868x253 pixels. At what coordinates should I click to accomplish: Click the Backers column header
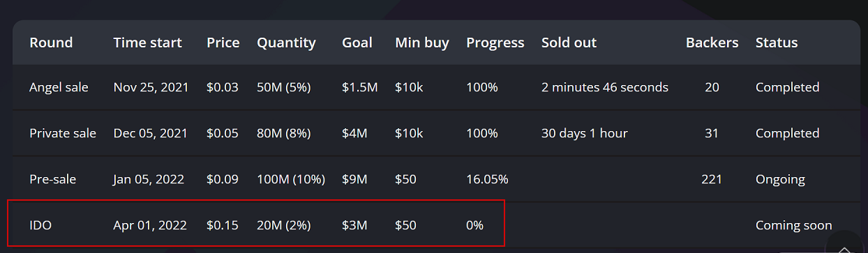coord(712,43)
